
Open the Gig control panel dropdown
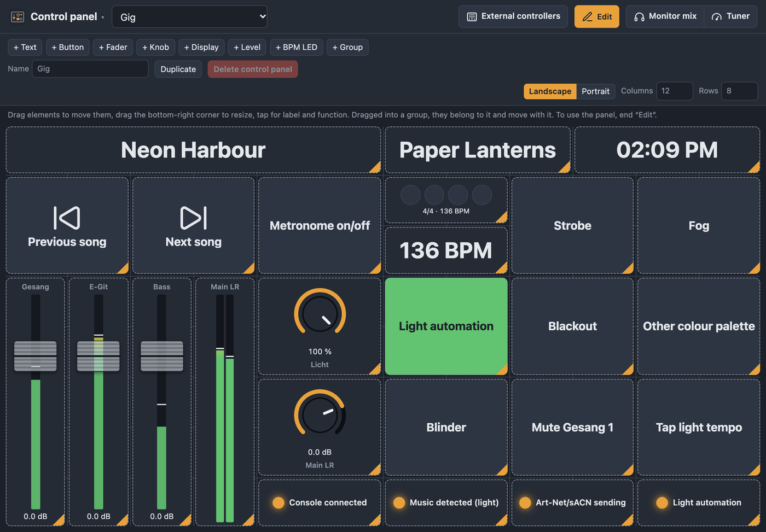pos(189,17)
